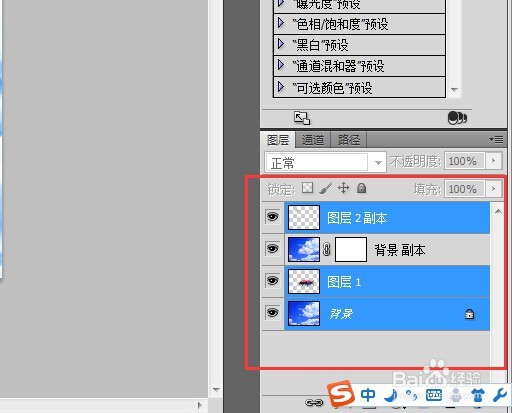The height and width of the screenshot is (413, 512).
Task: Expand the "黑白"预设 group
Action: click(x=281, y=44)
